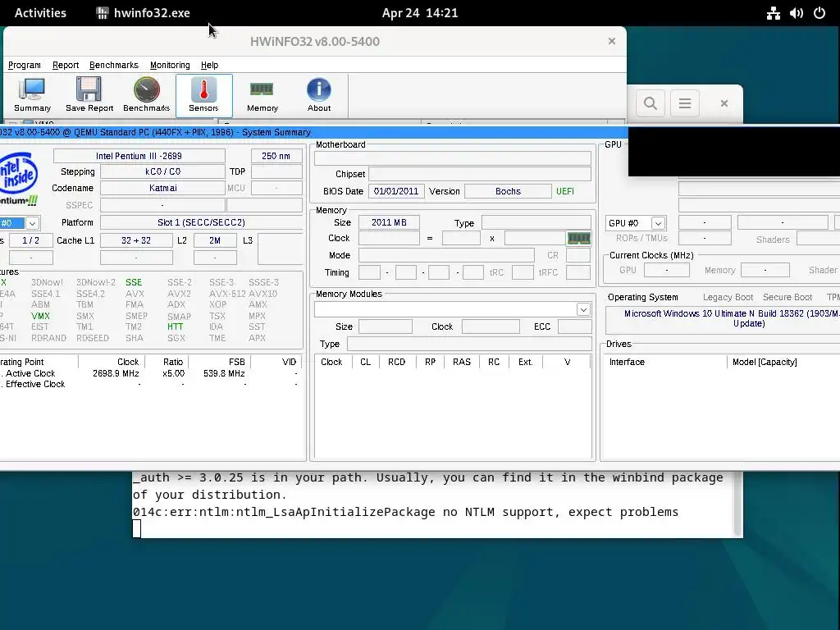The width and height of the screenshot is (840, 630).
Task: Click the BIOS Date value 01/01/2011
Action: (x=396, y=191)
